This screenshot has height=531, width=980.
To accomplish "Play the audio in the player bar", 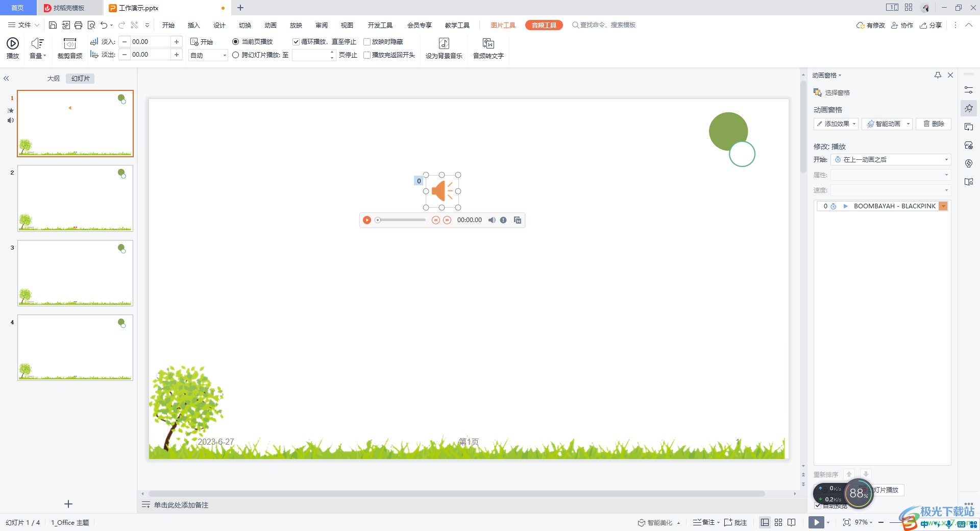I will pos(367,220).
